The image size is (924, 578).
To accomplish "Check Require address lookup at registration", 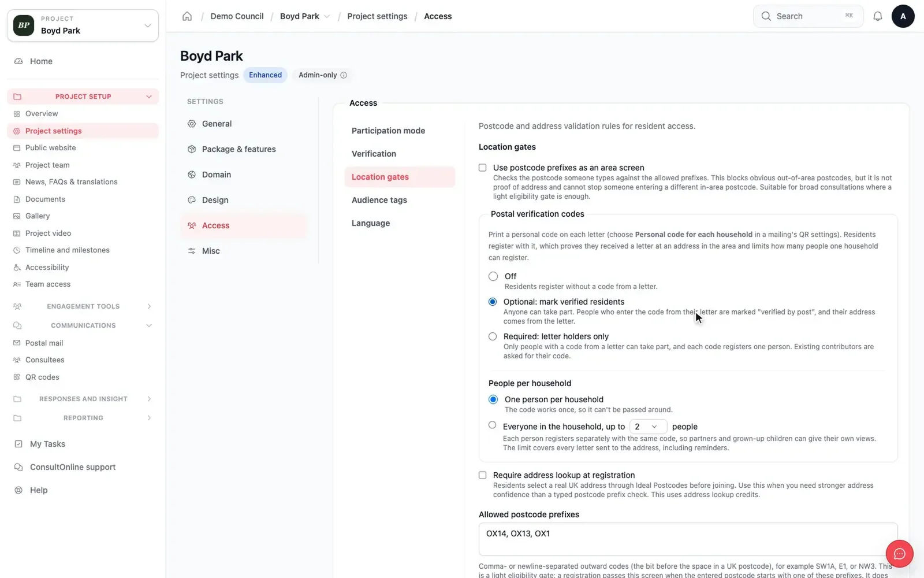I will tap(483, 475).
